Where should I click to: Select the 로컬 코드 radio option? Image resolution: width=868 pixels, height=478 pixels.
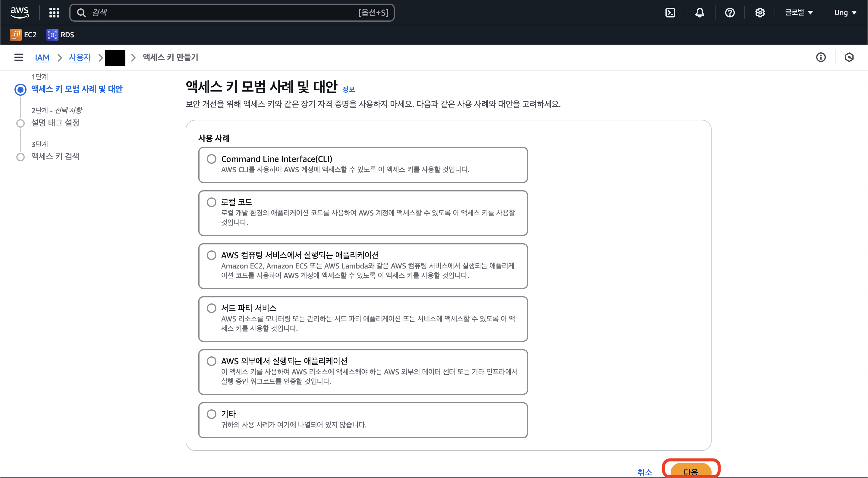click(211, 202)
